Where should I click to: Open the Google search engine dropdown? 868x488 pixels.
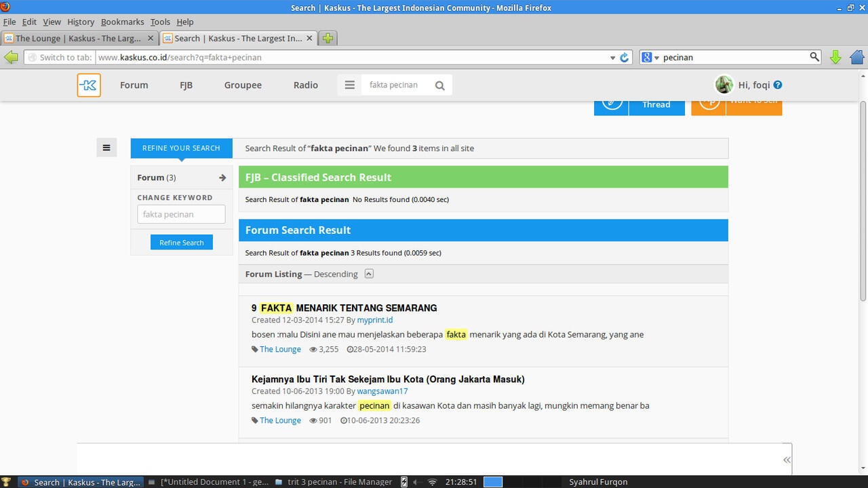(x=650, y=58)
